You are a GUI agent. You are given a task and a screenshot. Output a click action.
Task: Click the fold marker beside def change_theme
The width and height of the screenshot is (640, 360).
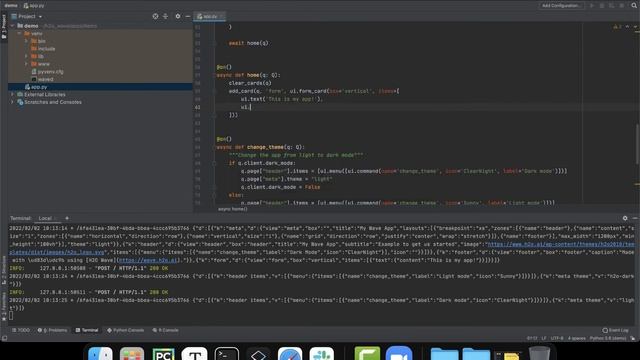(x=214, y=147)
